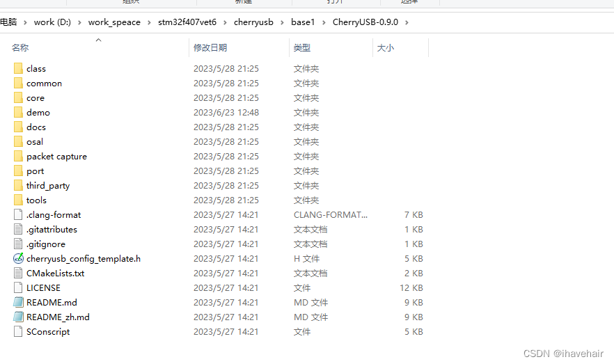This screenshot has width=614, height=364.
Task: Select the third_party folder name
Action: (48, 186)
